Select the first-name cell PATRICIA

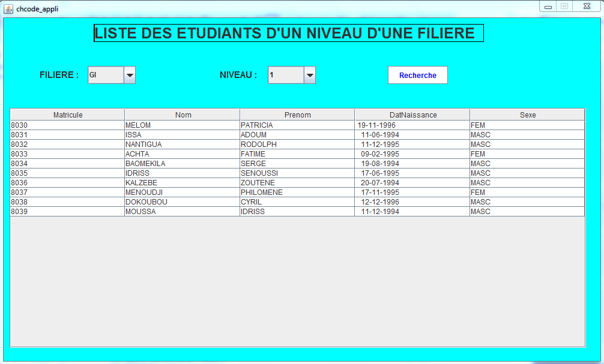pos(297,125)
